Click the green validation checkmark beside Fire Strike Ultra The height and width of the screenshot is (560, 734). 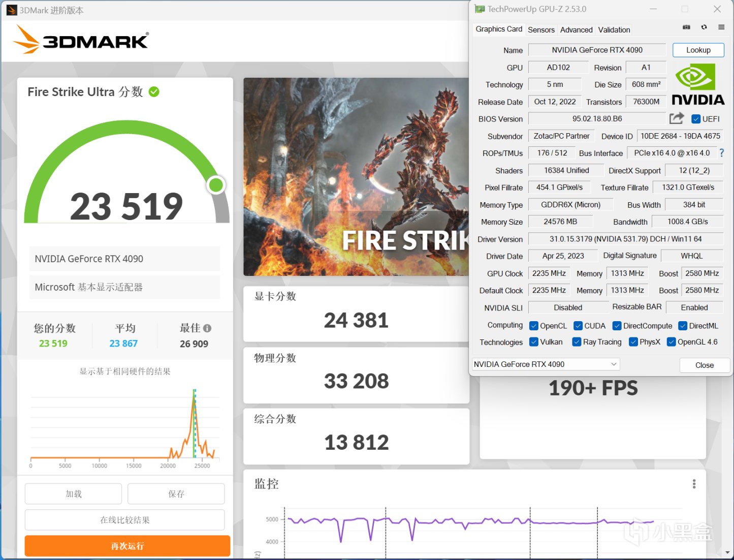(154, 92)
